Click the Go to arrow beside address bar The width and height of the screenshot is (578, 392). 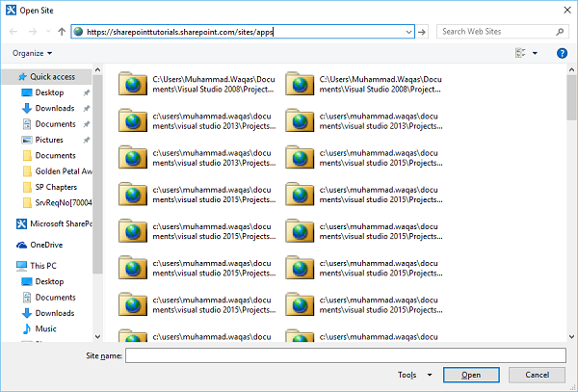click(x=422, y=32)
